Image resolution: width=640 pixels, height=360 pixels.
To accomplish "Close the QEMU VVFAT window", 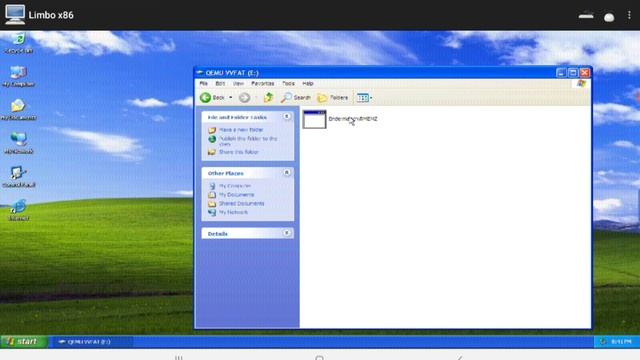I will (585, 73).
